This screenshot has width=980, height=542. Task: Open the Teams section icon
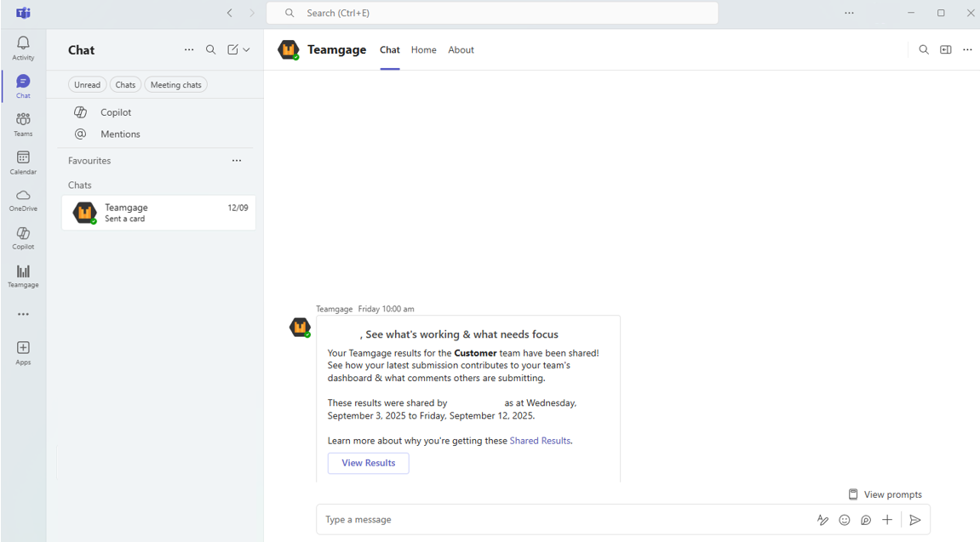[23, 123]
